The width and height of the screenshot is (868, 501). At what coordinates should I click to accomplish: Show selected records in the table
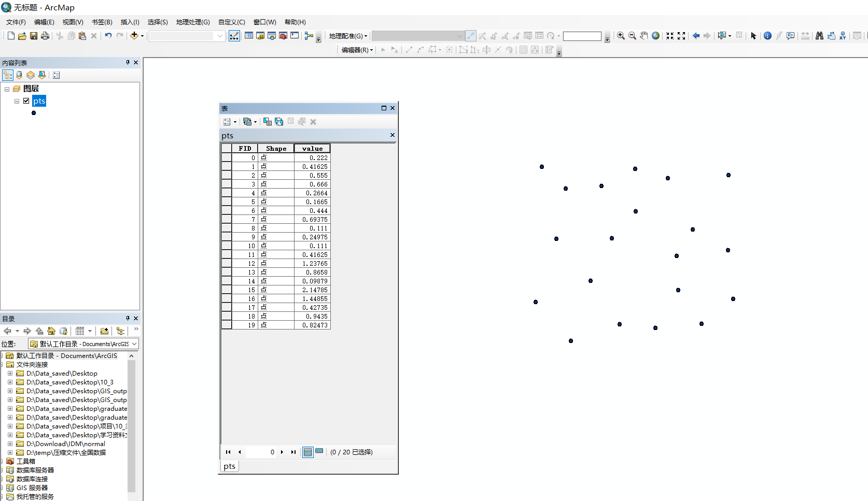click(319, 452)
